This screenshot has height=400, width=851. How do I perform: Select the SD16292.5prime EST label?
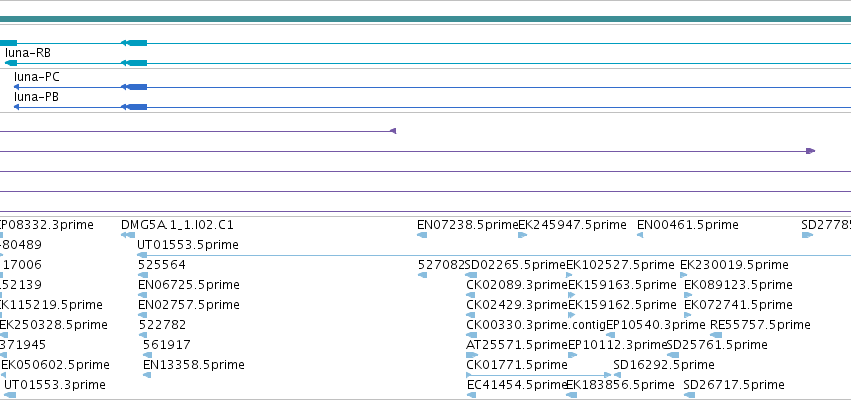pos(664,365)
